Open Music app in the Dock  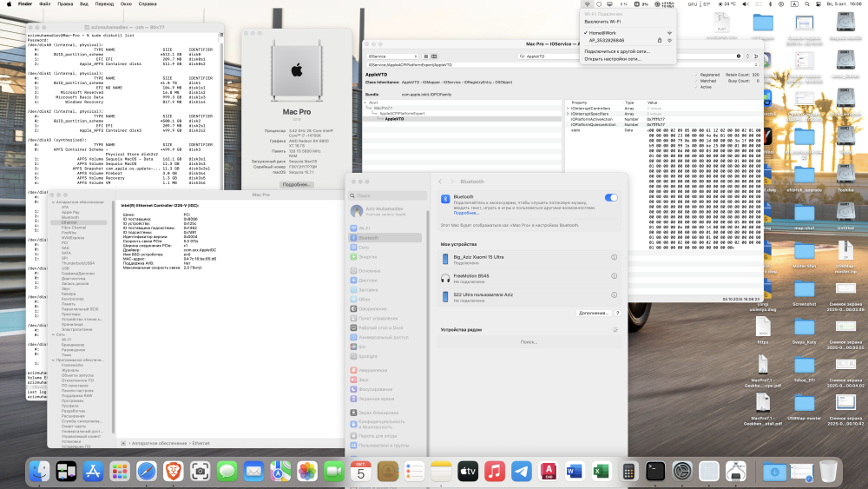[495, 472]
